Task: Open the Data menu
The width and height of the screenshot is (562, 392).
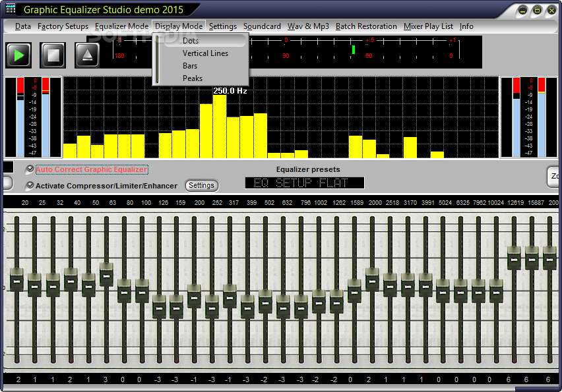Action: [x=23, y=26]
